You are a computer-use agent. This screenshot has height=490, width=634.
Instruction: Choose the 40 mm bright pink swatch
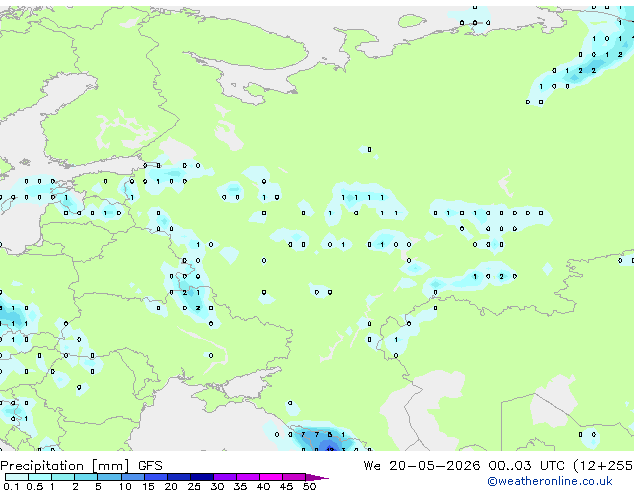271,477
